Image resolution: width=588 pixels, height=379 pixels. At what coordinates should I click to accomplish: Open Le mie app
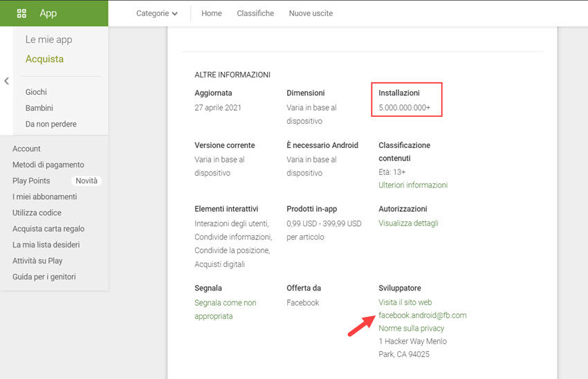click(48, 39)
